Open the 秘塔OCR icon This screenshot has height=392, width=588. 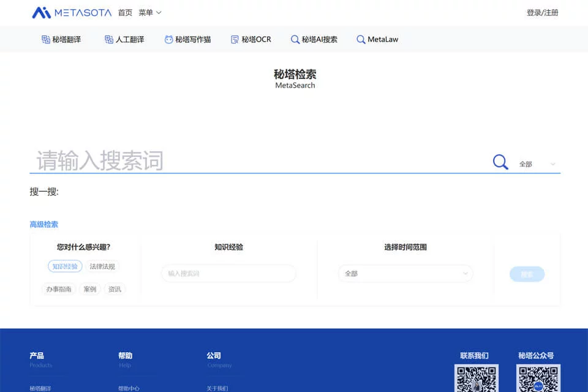coord(235,39)
